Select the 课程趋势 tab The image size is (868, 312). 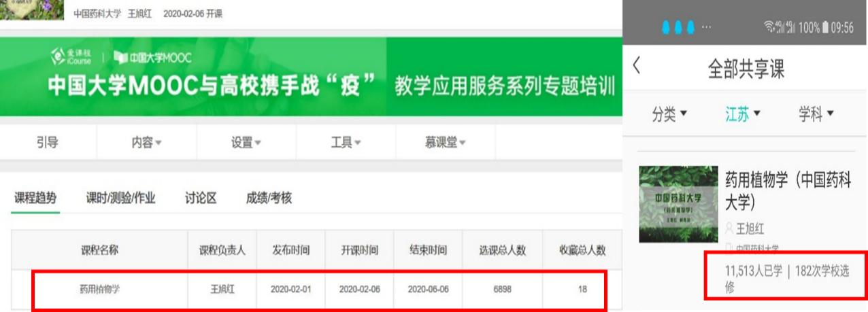click(x=35, y=198)
